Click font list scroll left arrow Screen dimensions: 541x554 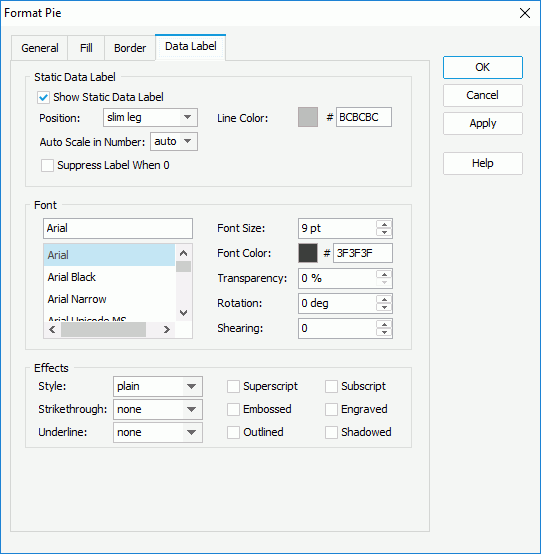(x=52, y=330)
